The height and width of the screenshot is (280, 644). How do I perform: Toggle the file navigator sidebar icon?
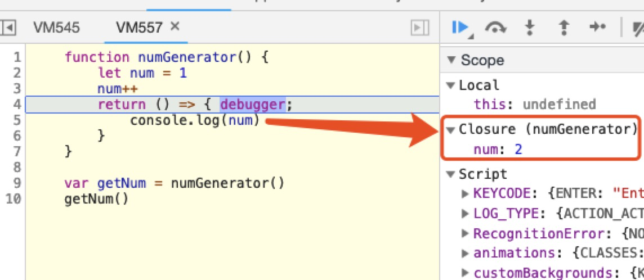(8, 28)
